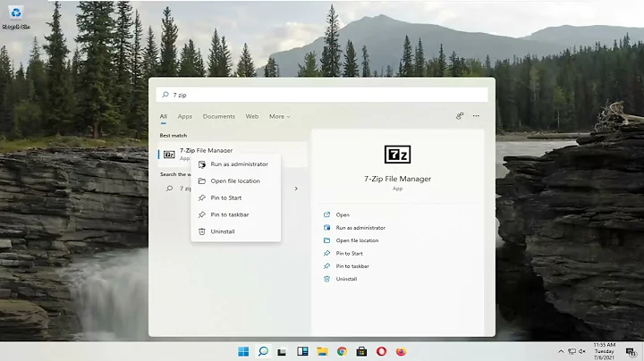Click Open in the right preview pane
The height and width of the screenshot is (361, 644).
(343, 215)
